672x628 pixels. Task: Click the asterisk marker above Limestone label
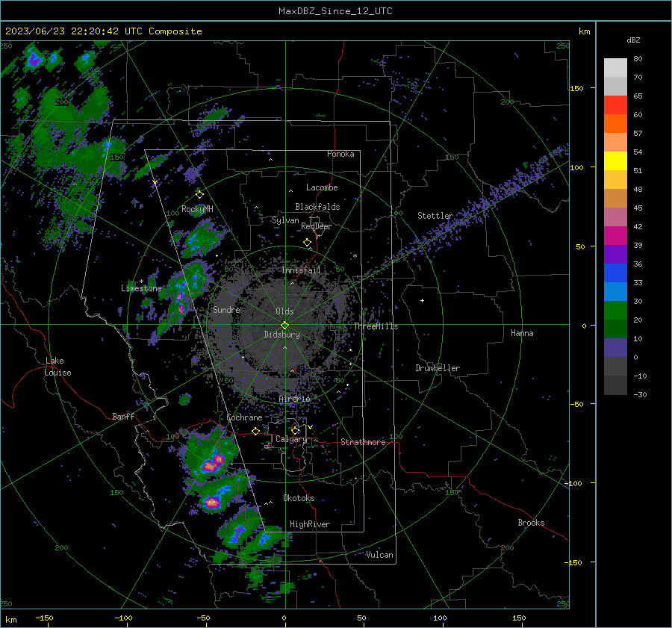(141, 282)
